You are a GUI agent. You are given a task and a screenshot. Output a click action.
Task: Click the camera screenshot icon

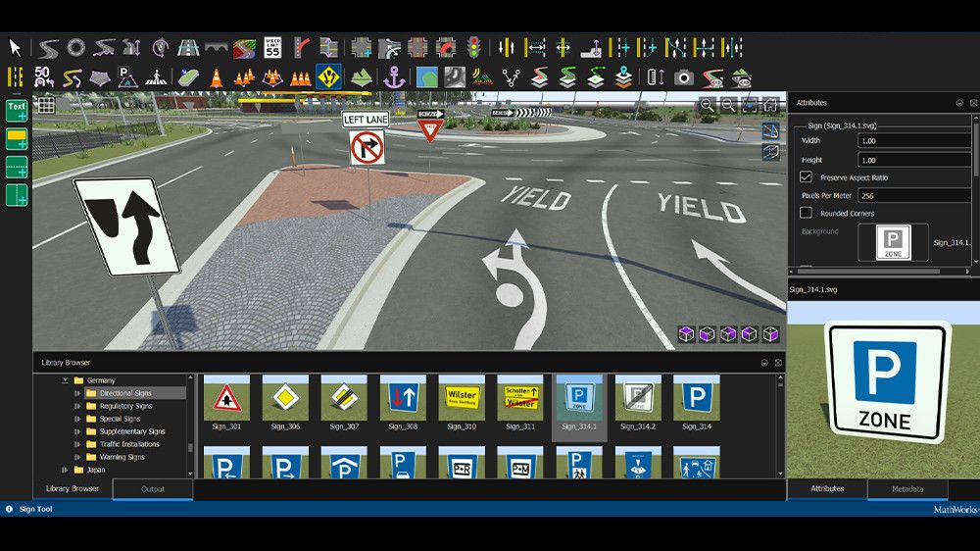click(x=683, y=77)
